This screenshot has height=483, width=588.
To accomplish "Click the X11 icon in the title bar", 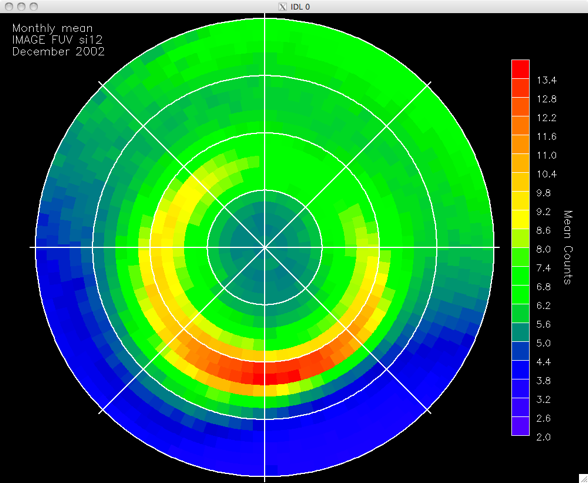I will click(x=283, y=6).
